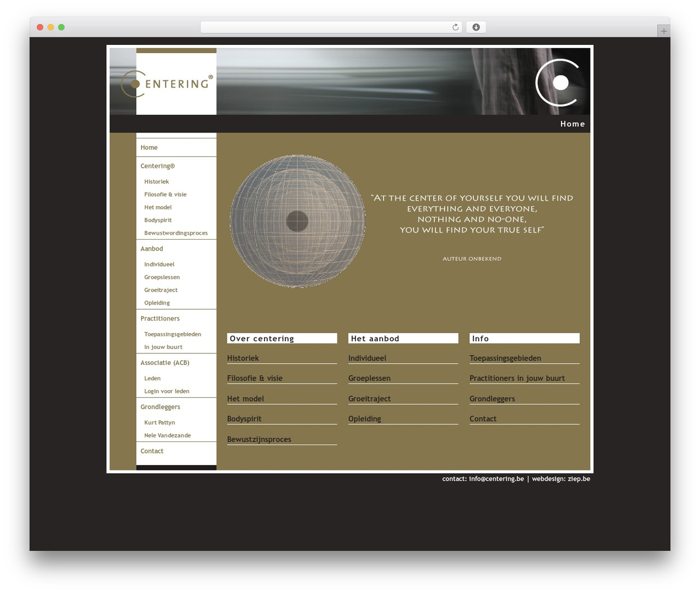Click Grondleggers under Info column
Viewport: 700px width, 593px height.
tap(492, 399)
